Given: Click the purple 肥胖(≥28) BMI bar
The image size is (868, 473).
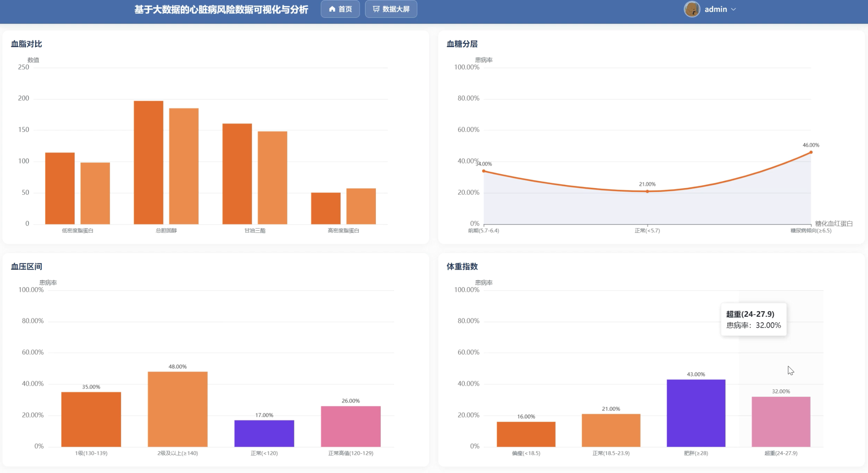Looking at the screenshot, I should (x=696, y=413).
